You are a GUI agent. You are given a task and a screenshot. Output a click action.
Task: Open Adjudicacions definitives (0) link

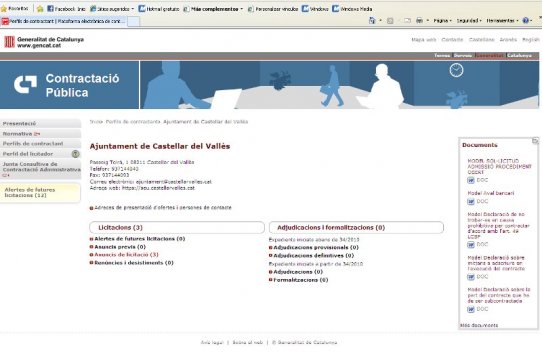coord(314,256)
